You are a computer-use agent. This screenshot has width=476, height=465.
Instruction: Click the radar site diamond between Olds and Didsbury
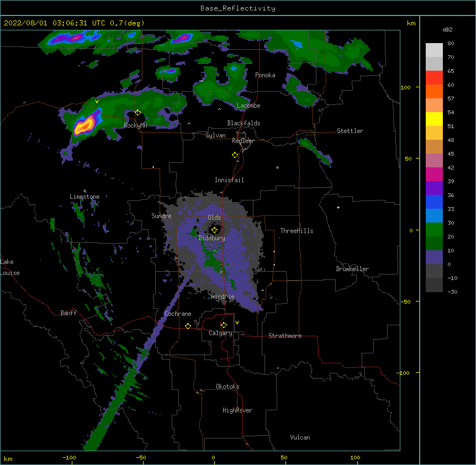pos(214,230)
